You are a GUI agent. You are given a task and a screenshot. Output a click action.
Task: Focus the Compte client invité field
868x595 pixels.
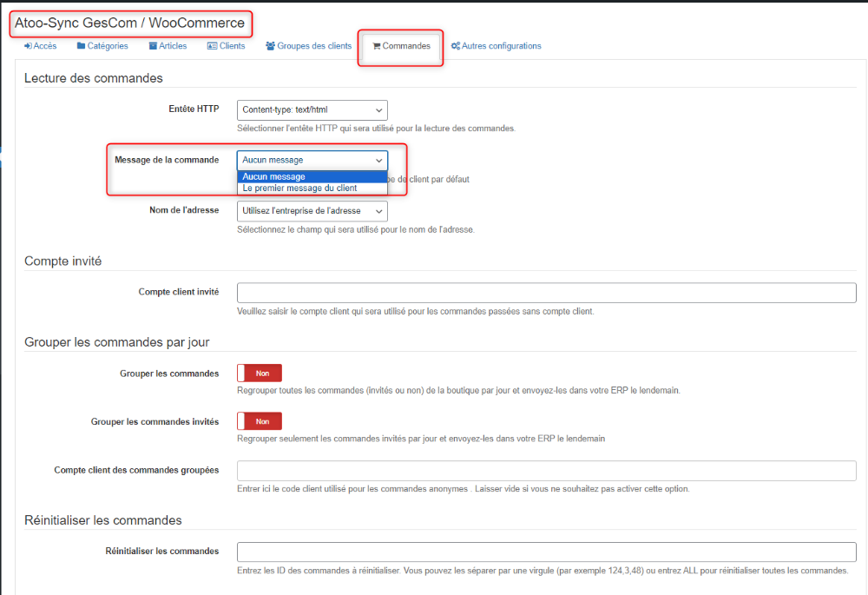pos(546,293)
